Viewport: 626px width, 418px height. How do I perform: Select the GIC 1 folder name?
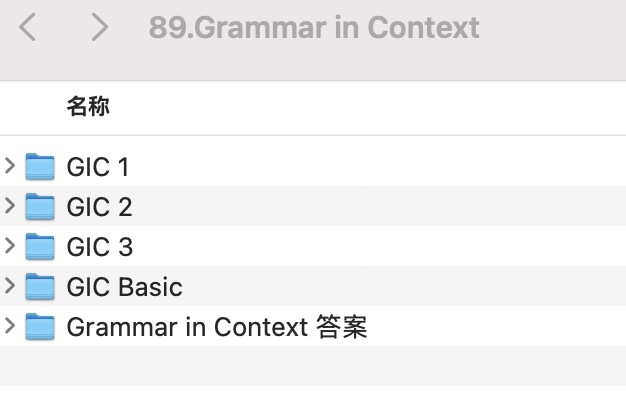coord(98,167)
